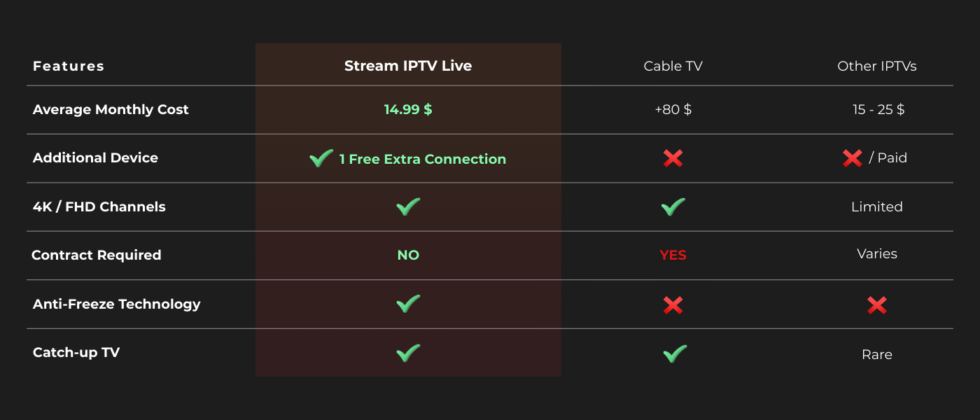The image size is (980, 420).
Task: Click the Average Monthly Cost row label
Action: pos(111,109)
